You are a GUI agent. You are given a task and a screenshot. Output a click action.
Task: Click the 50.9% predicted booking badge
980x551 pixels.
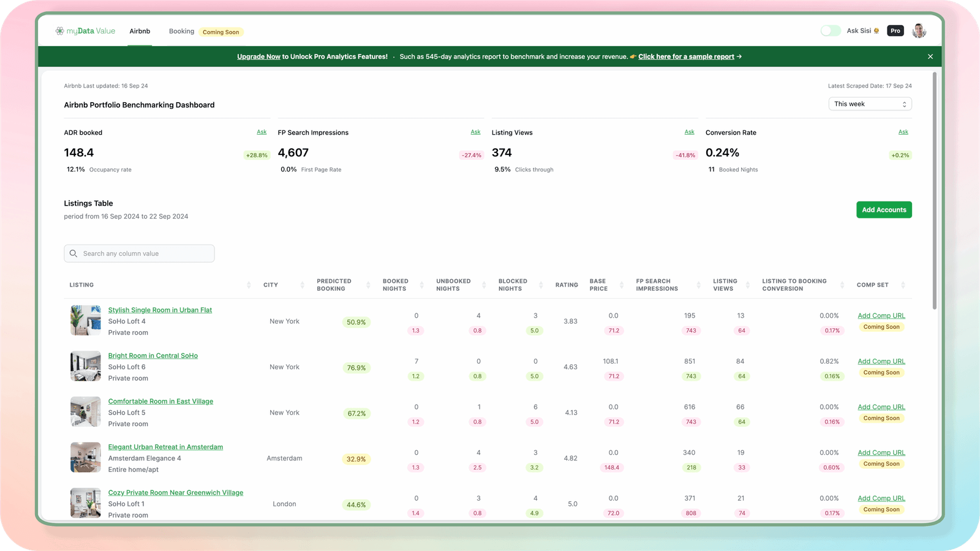[x=356, y=322]
